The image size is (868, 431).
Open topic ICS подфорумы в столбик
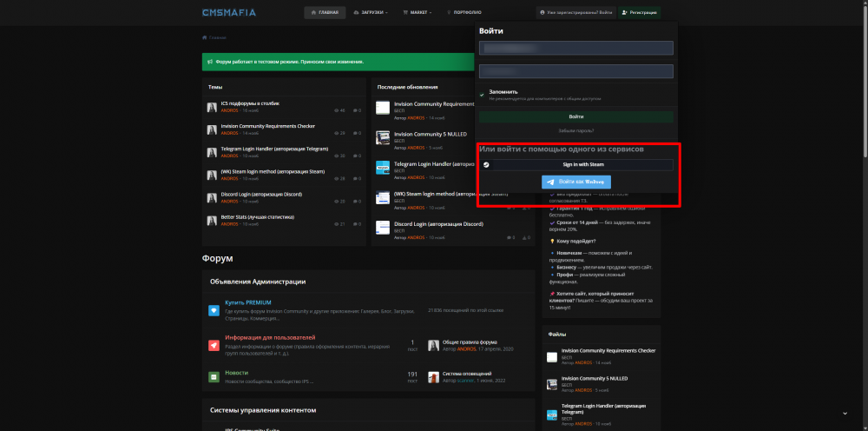(250, 103)
